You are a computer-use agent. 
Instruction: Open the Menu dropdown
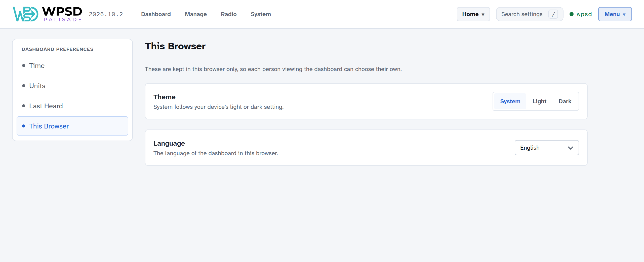(615, 14)
